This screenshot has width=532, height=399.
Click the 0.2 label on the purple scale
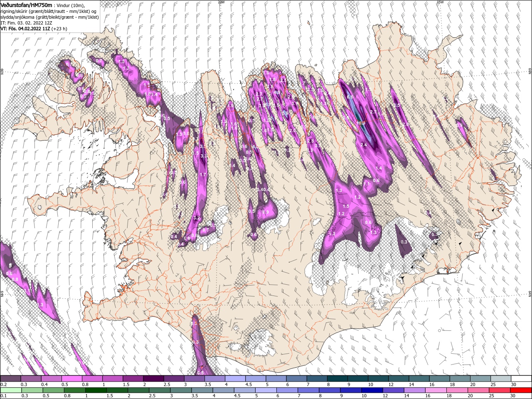point(4,384)
